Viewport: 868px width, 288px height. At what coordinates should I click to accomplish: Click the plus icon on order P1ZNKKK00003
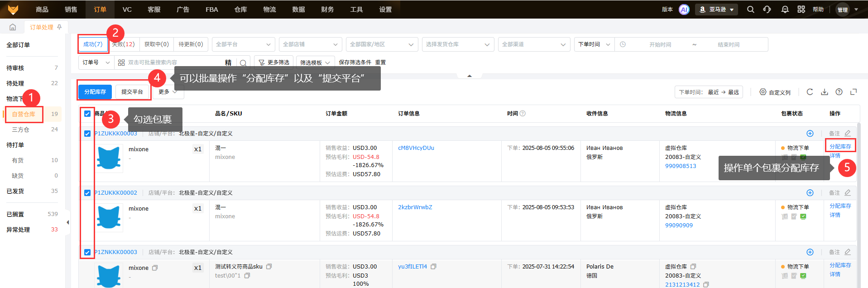click(810, 252)
